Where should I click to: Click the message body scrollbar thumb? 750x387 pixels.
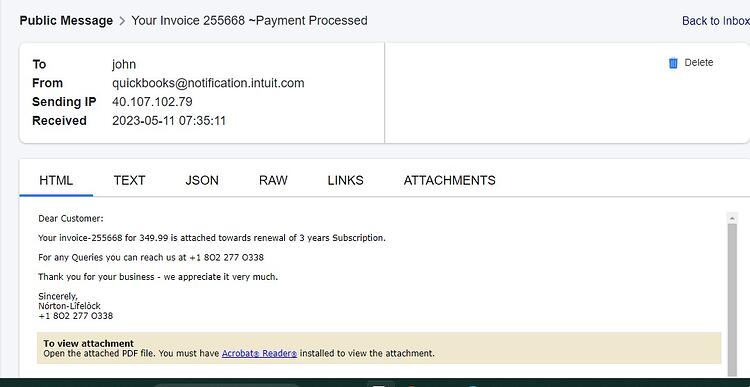click(732, 299)
